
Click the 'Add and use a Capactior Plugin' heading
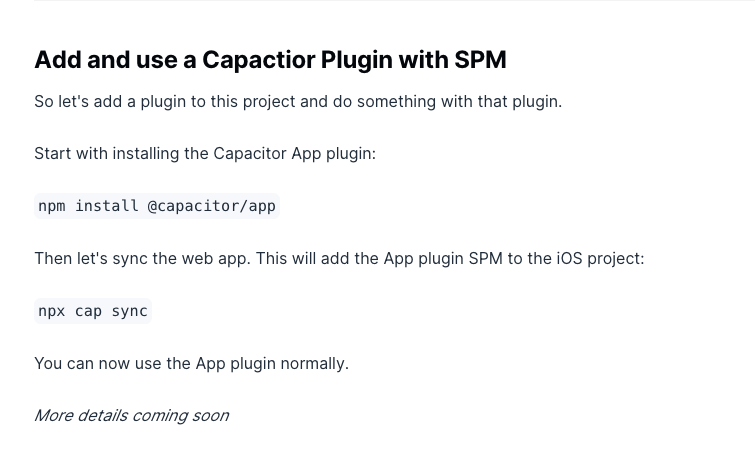[270, 60]
